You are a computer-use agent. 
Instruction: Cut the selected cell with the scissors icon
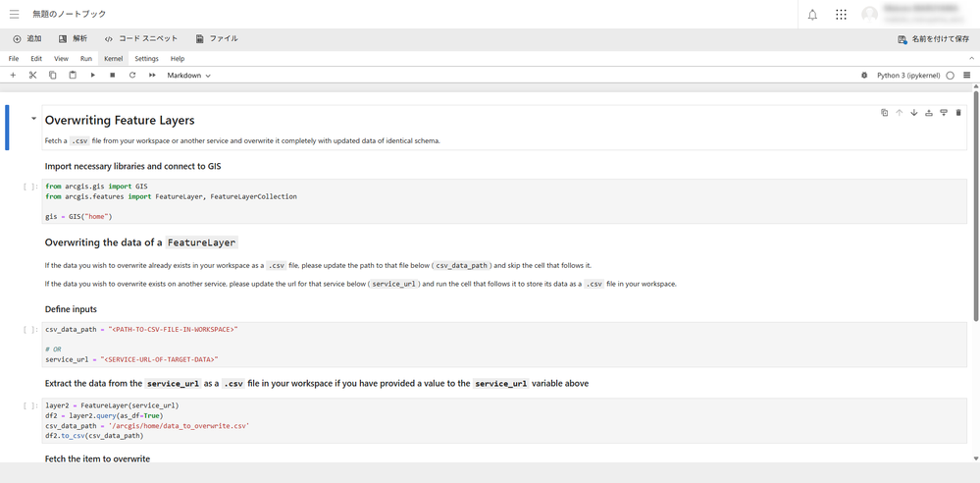[x=33, y=75]
